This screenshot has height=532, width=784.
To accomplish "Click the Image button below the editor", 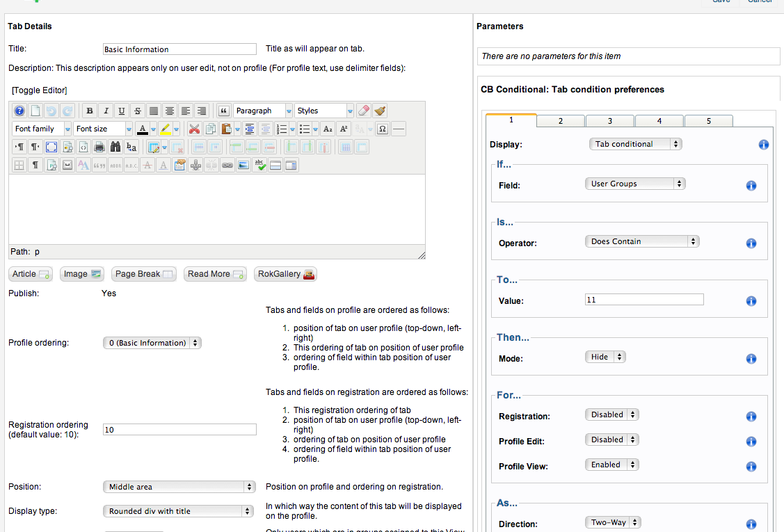I will tap(82, 274).
